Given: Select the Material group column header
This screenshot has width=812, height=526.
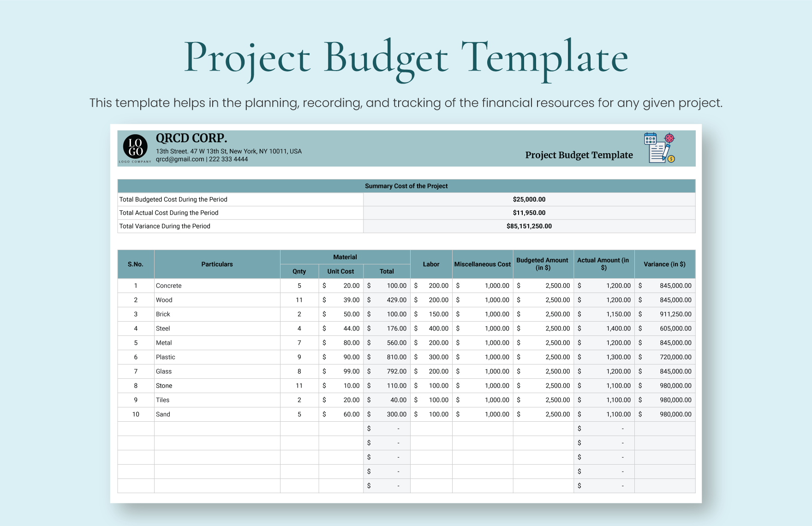Looking at the screenshot, I should pyautogui.click(x=345, y=257).
